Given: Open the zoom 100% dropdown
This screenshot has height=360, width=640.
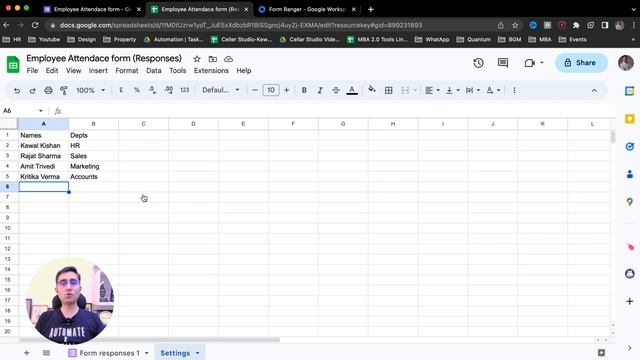Looking at the screenshot, I should pos(91,90).
